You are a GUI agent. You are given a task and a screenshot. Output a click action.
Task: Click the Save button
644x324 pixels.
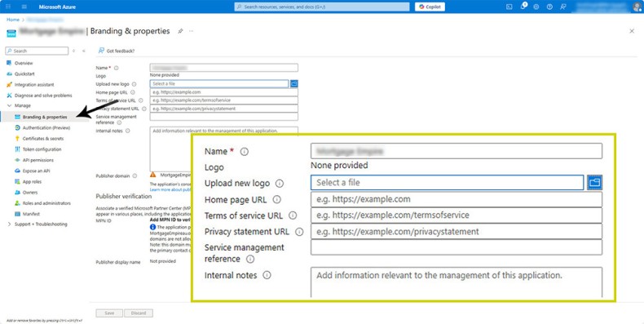tap(109, 313)
